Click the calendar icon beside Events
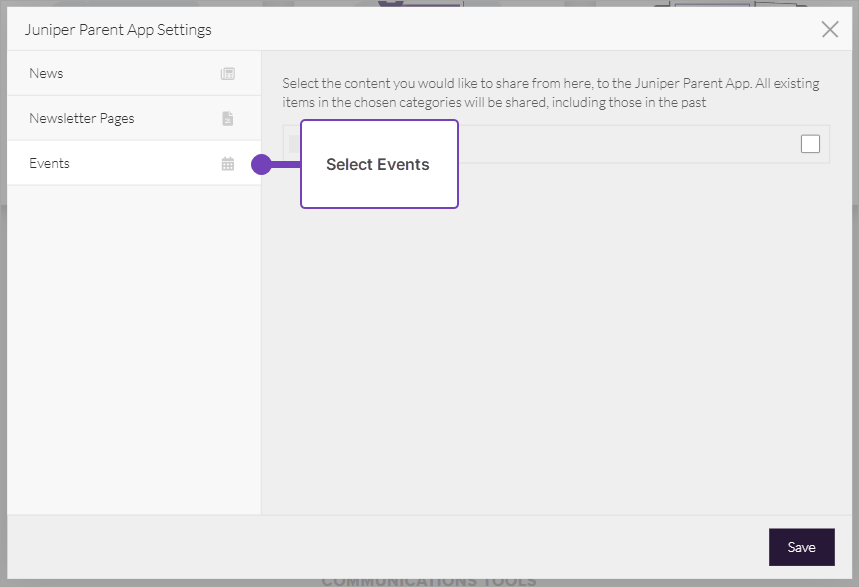The image size is (859, 587). tap(228, 164)
